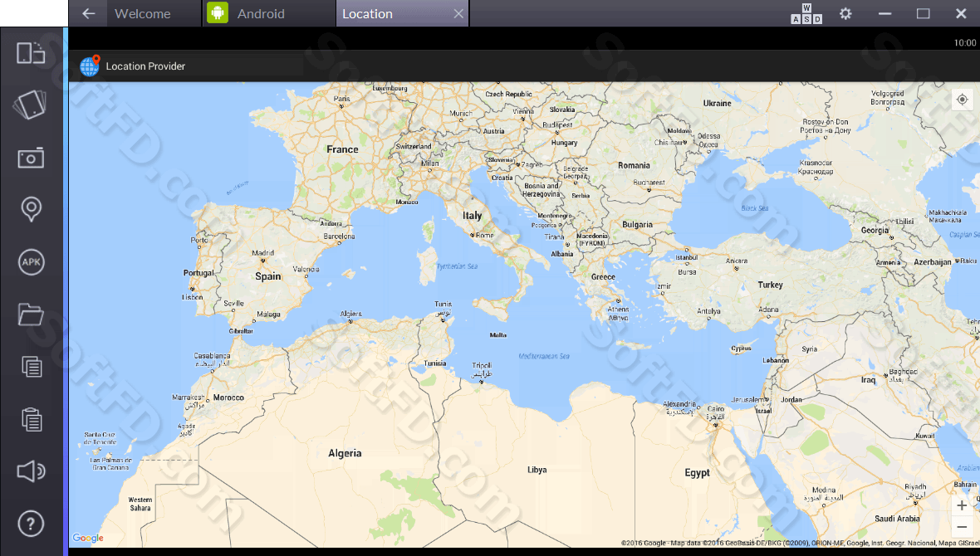Image resolution: width=980 pixels, height=556 pixels.
Task: Click the Casablanca city label
Action: [x=212, y=355]
